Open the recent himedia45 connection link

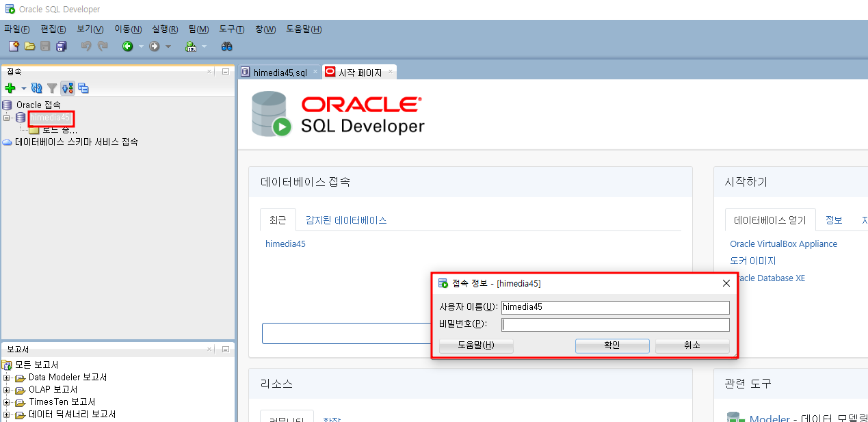point(285,243)
